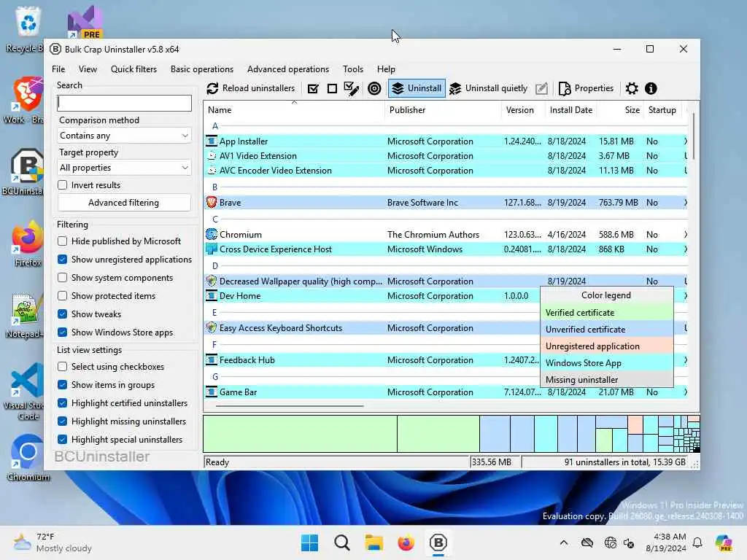Click Unregistered application legend swatch
747x560 pixels.
tap(606, 346)
